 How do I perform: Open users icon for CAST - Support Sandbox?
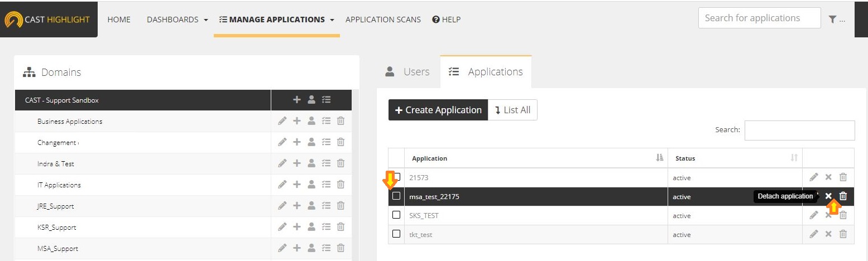click(x=311, y=100)
